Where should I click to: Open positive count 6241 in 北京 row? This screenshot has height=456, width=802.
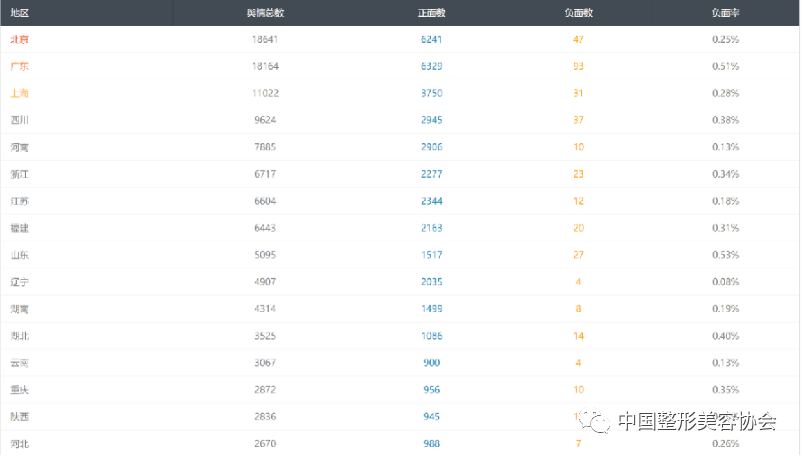(x=431, y=39)
